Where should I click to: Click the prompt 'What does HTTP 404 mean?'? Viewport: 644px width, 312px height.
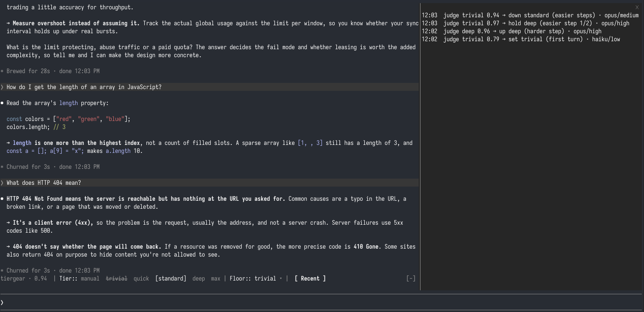[x=209, y=183]
